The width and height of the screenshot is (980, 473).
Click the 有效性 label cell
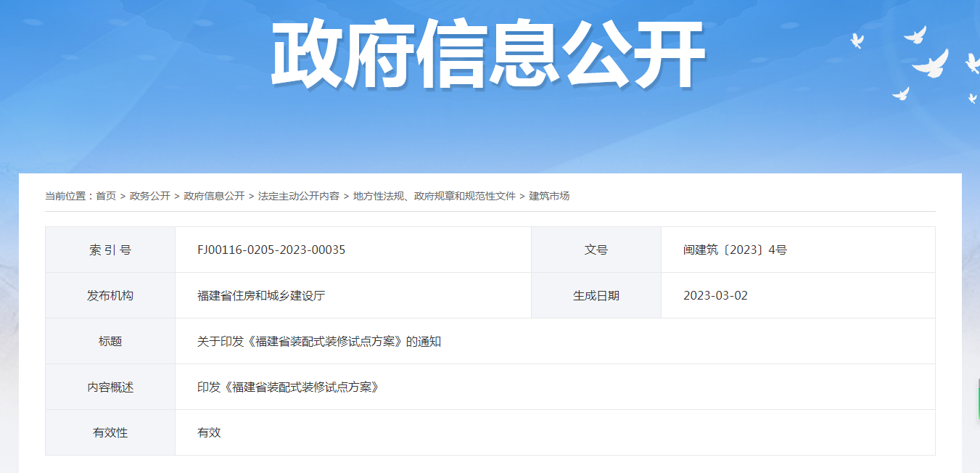[x=110, y=432]
